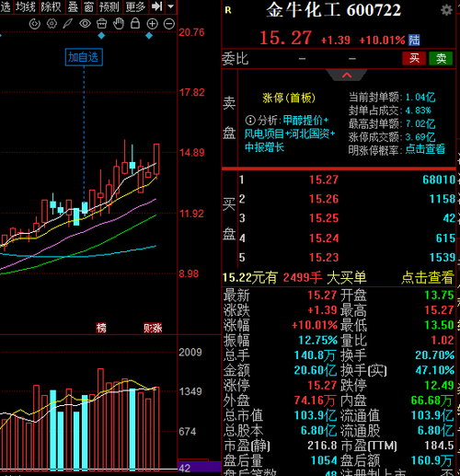Toggle chart visibility with the eye icon
The image size is (460, 476).
click(85, 23)
